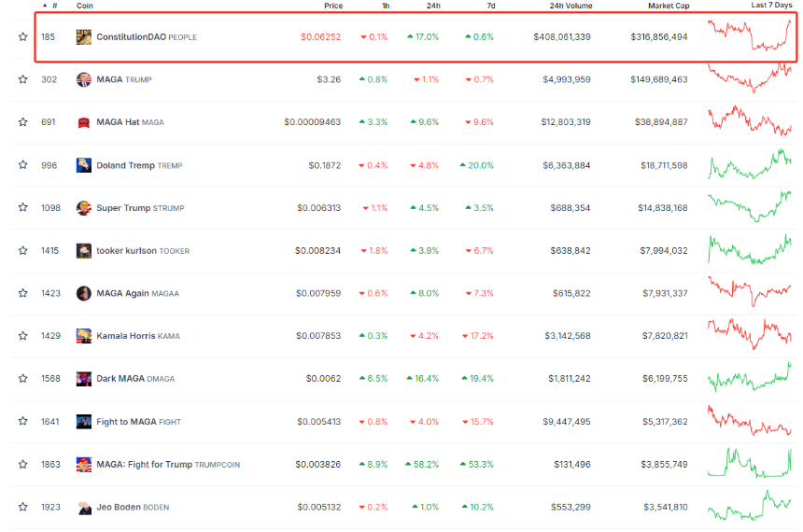Sort by 1h change column header
The image size is (803, 532).
386,6
